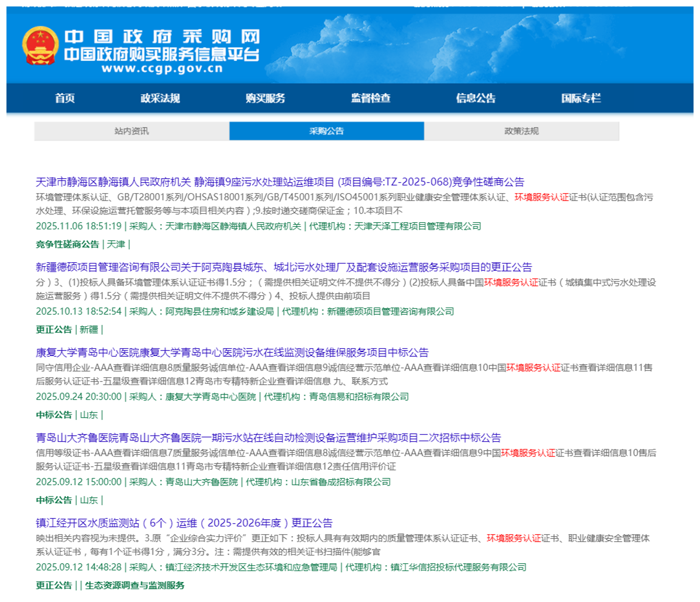Screen dimensions: 700x602
Task: Select the 采购公告 tab
Action: [326, 131]
